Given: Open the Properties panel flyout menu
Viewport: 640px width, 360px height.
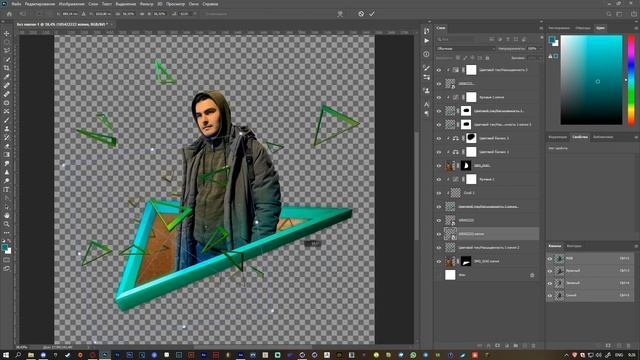Looking at the screenshot, I should click(636, 137).
